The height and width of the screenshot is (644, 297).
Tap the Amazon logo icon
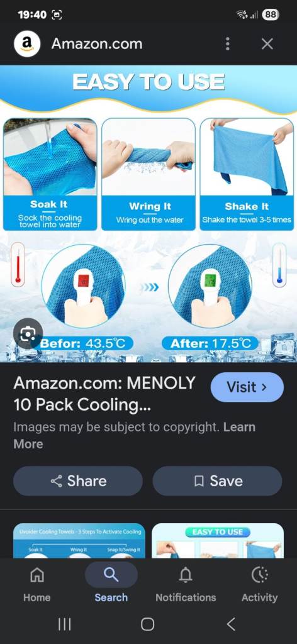point(27,44)
